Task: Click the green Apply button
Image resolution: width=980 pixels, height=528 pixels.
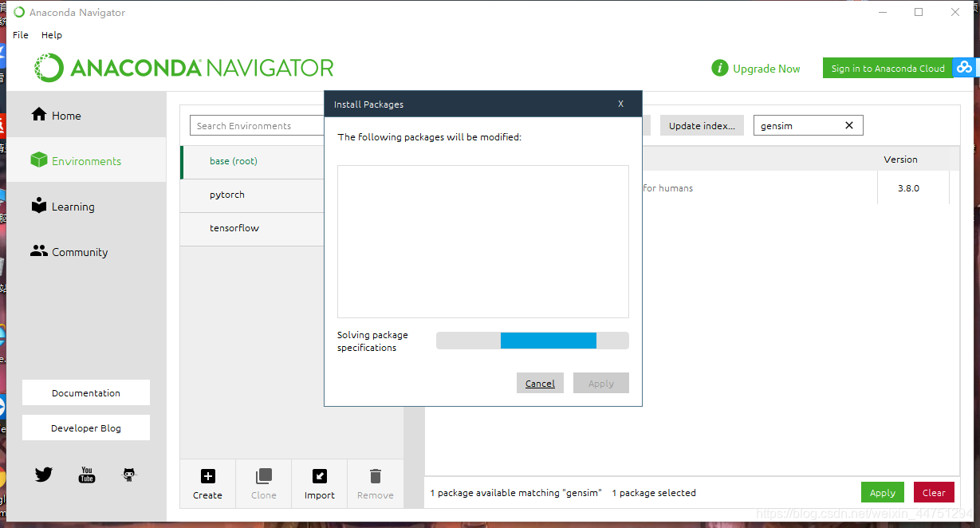Action: [883, 492]
